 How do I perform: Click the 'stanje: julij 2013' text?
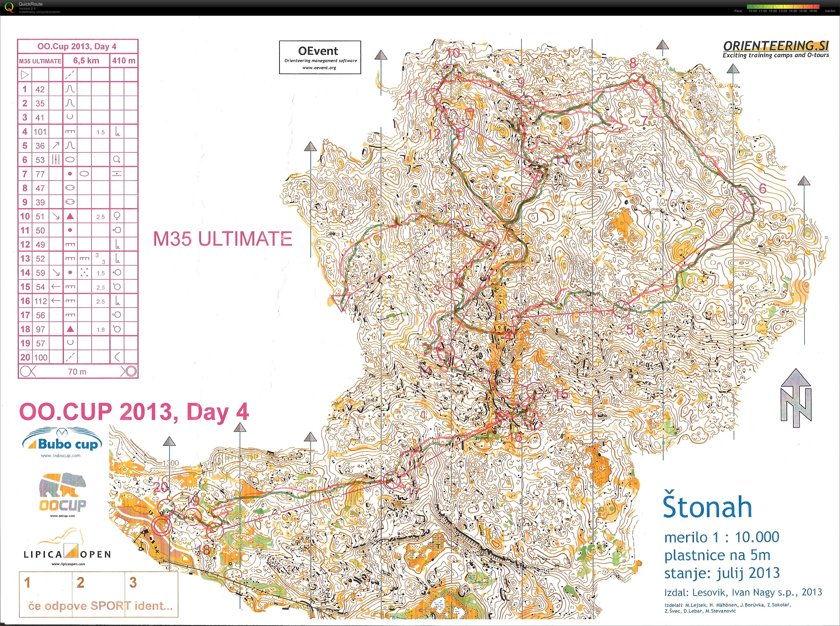[x=722, y=573]
